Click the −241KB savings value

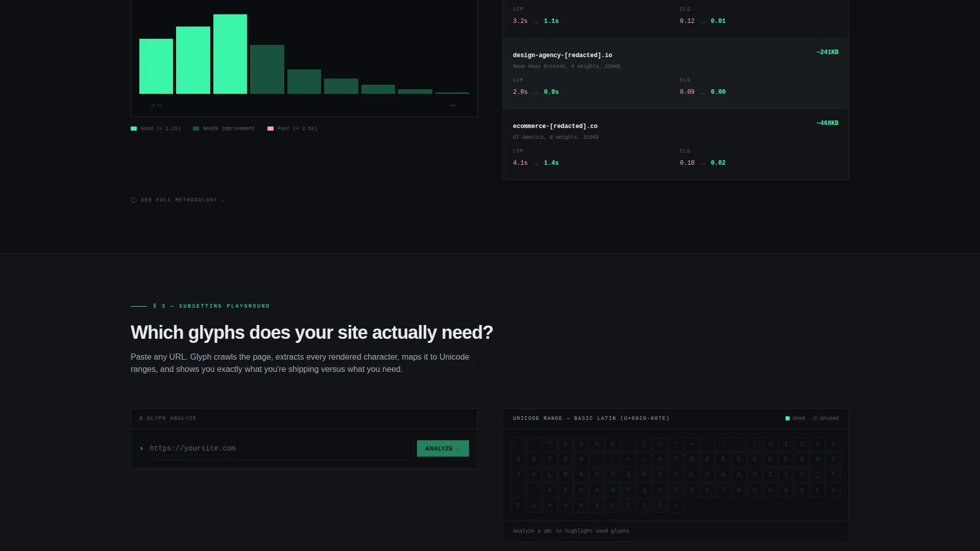[827, 52]
